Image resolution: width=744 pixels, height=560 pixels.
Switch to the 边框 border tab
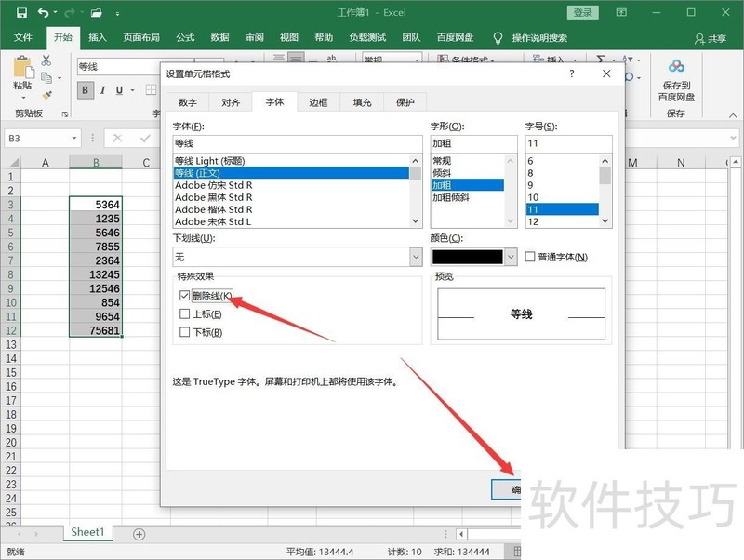pyautogui.click(x=318, y=102)
